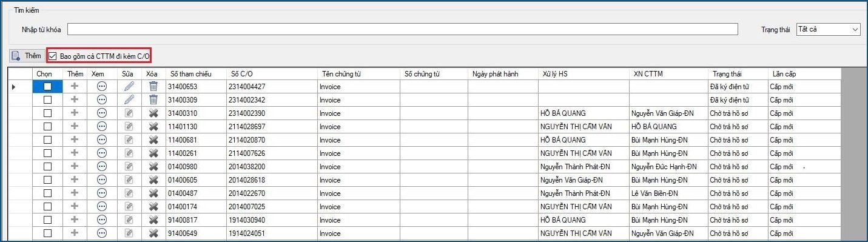Click pencil edit icon for row 31400653
Image resolution: width=868 pixels, height=242 pixels.
pyautogui.click(x=128, y=87)
